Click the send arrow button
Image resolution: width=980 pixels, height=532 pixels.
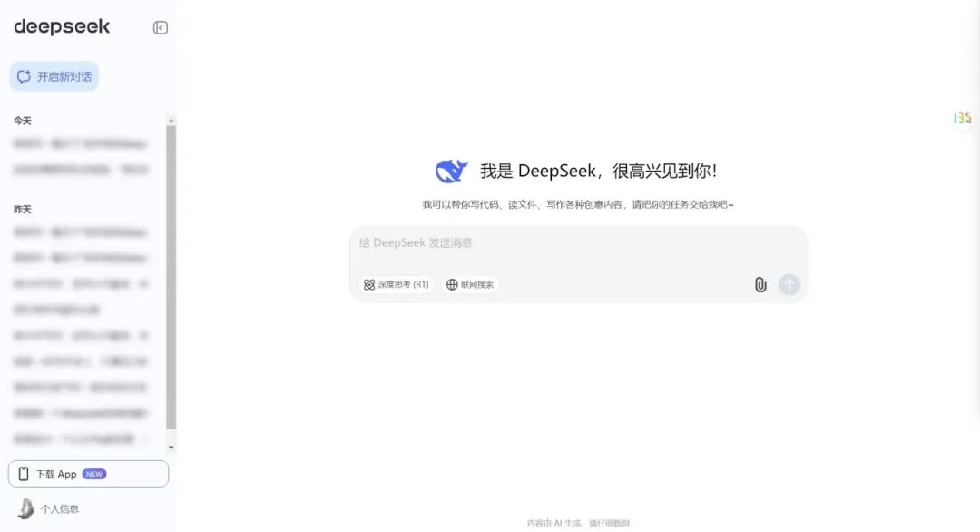pos(789,284)
